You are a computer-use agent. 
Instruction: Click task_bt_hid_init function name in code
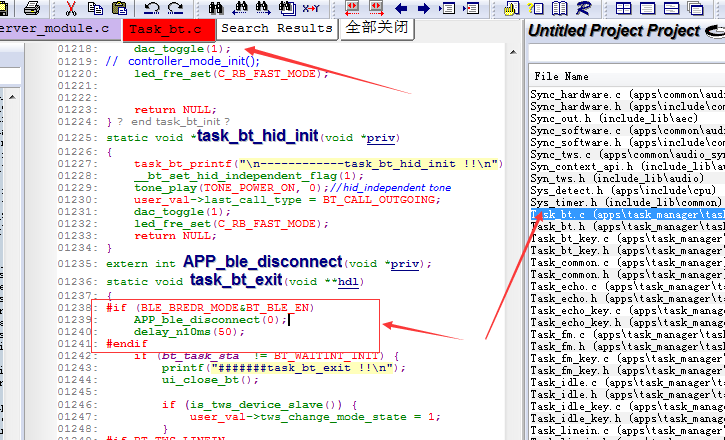pyautogui.click(x=258, y=136)
